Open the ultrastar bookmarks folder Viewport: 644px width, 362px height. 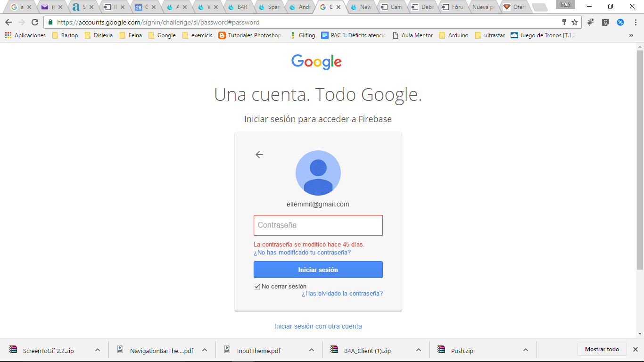[x=490, y=35]
